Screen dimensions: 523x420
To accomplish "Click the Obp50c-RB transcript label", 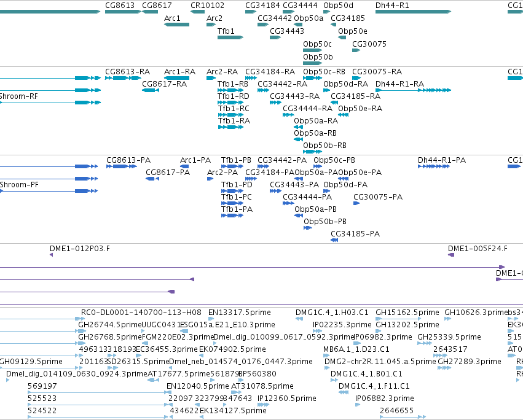I will (324, 72).
